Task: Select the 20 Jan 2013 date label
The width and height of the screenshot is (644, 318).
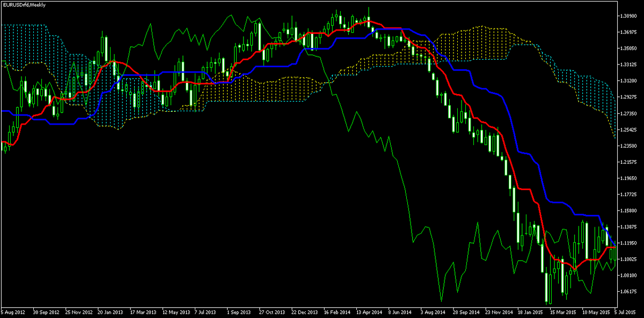Action: [109, 312]
